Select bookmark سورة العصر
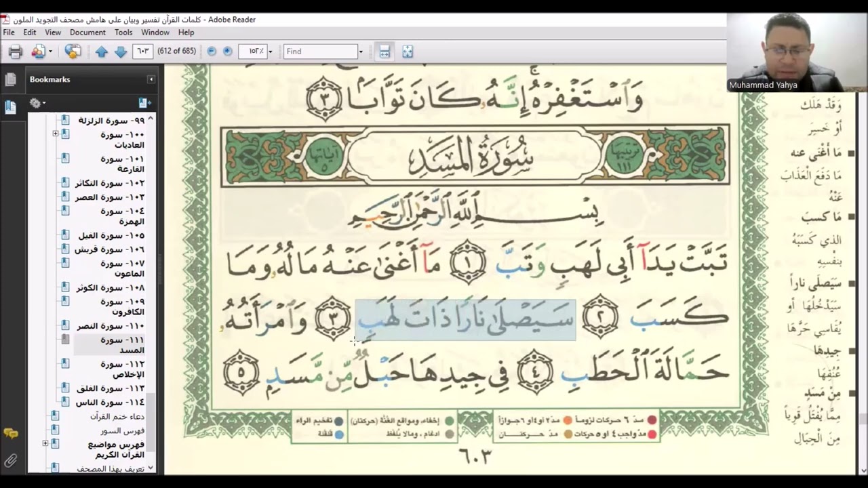 [x=110, y=197]
